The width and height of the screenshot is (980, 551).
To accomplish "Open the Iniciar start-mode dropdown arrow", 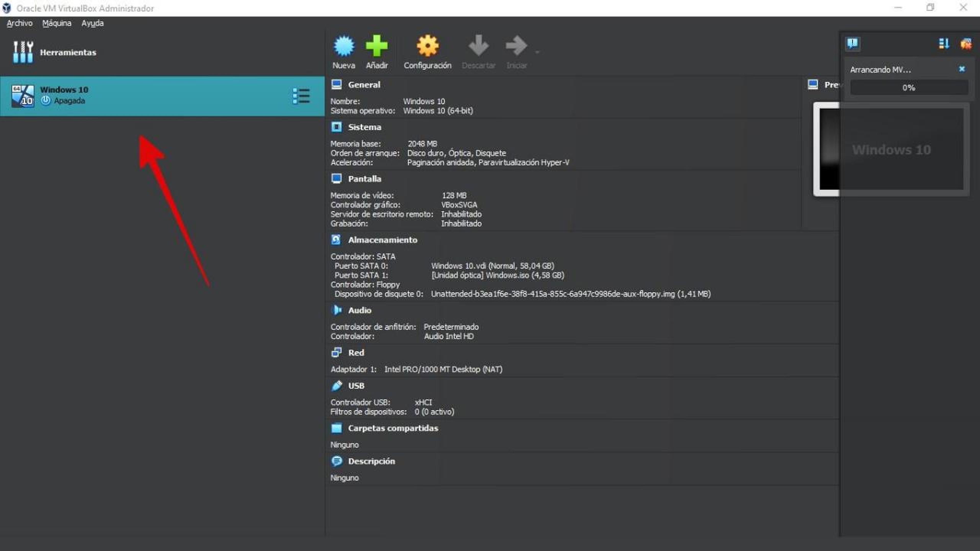I will click(x=537, y=52).
